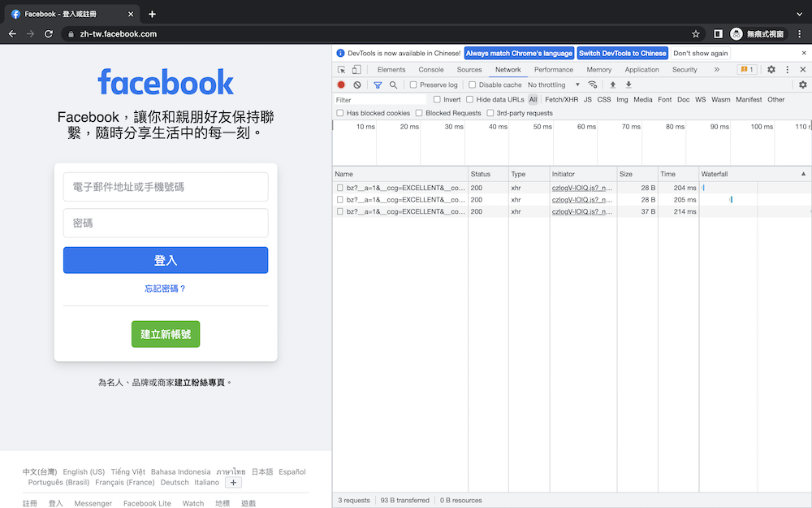Switch to the Elements tab

(x=391, y=69)
